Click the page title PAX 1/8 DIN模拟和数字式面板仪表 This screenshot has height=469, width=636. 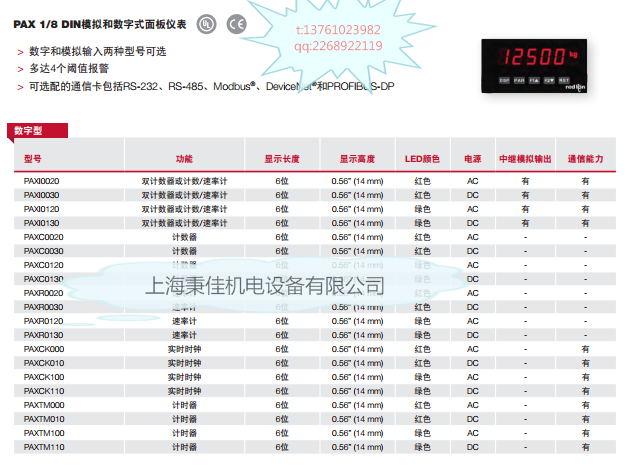[x=100, y=24]
